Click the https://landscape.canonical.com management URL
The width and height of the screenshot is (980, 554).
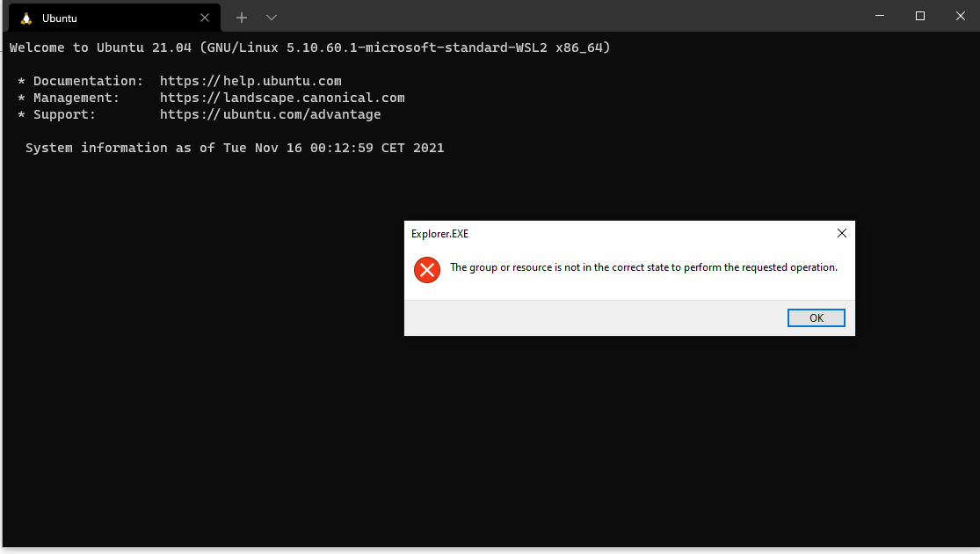282,98
